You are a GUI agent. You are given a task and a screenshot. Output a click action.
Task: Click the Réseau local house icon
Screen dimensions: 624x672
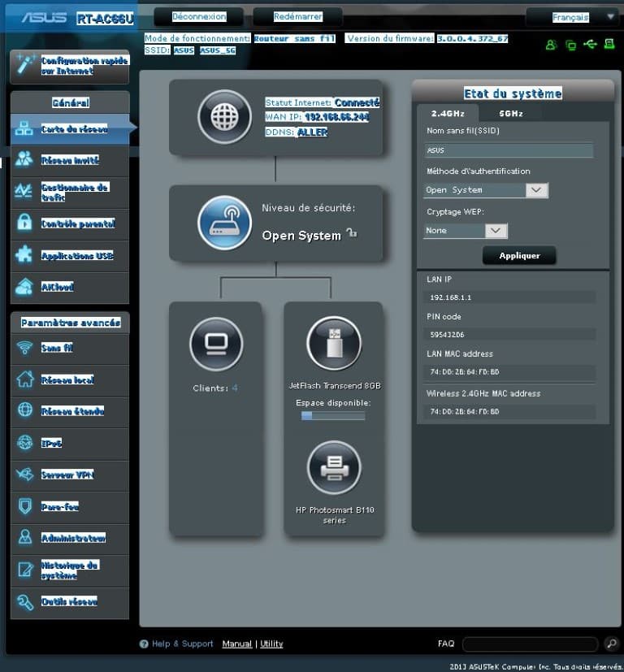[x=25, y=379]
